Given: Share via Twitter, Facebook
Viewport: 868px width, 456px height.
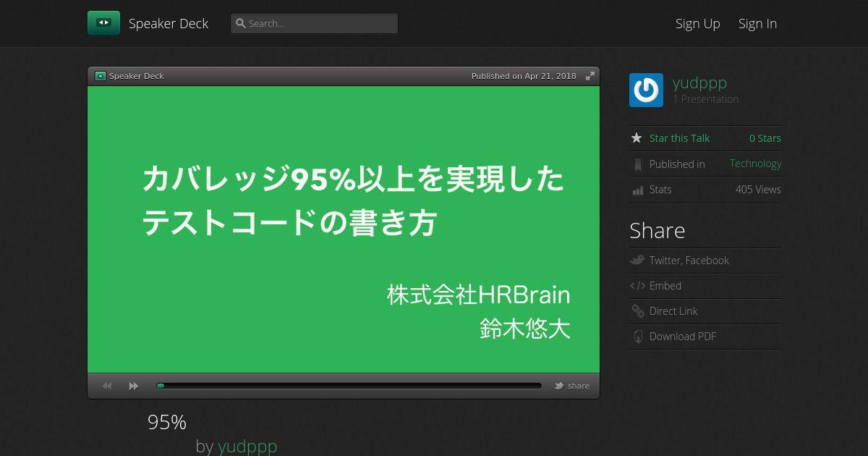Looking at the screenshot, I should (x=689, y=261).
